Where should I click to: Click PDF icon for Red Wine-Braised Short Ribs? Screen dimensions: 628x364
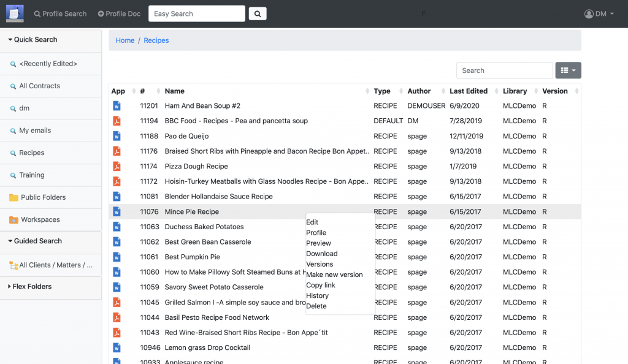tap(117, 332)
